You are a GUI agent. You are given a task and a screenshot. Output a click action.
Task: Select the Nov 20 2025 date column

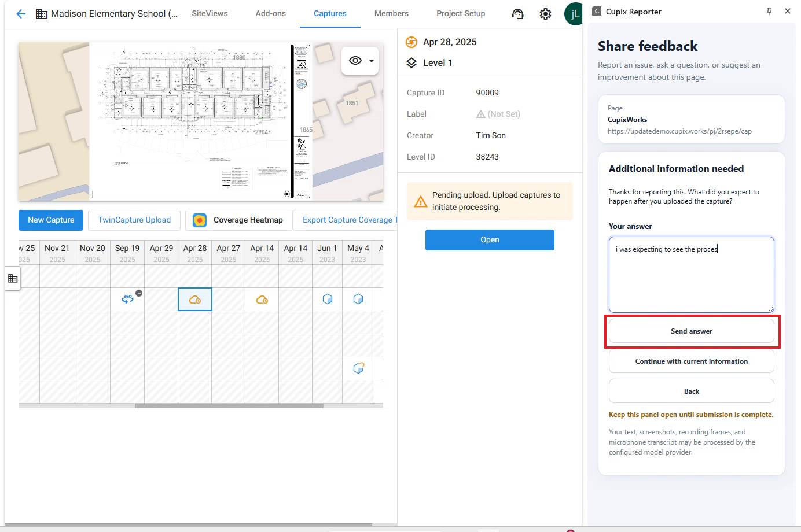click(93, 253)
